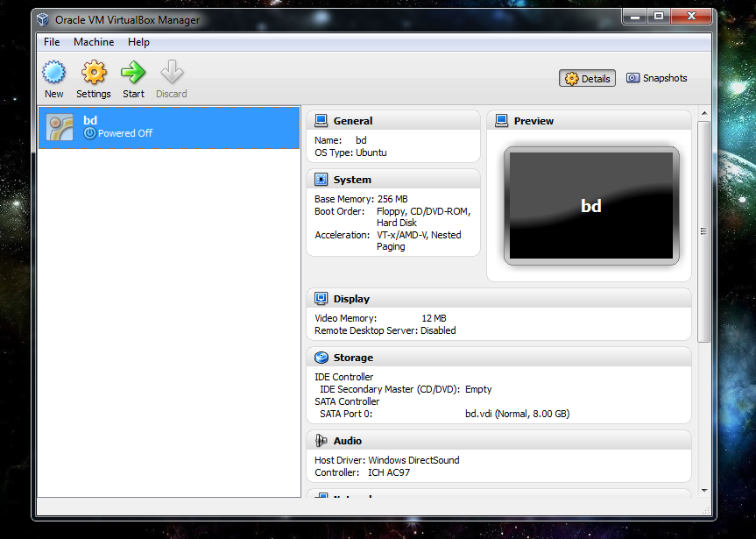
Task: Close the VirtualBox Manager window
Action: [x=691, y=17]
